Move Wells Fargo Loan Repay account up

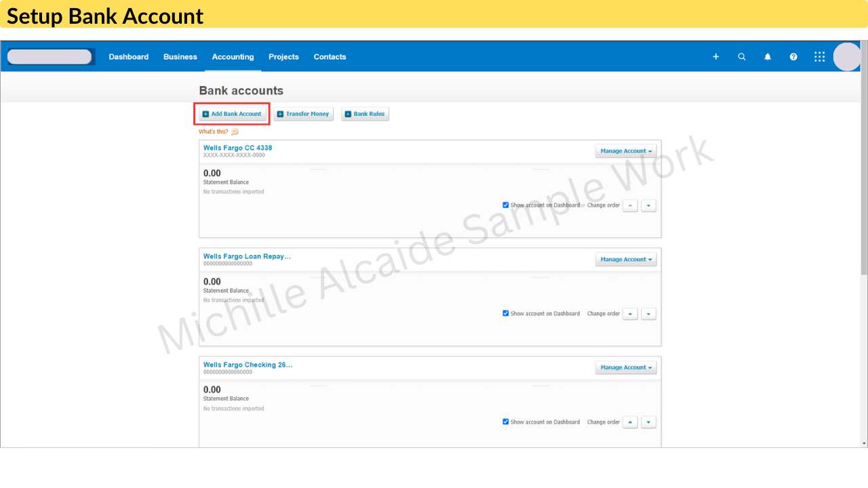pyautogui.click(x=630, y=314)
